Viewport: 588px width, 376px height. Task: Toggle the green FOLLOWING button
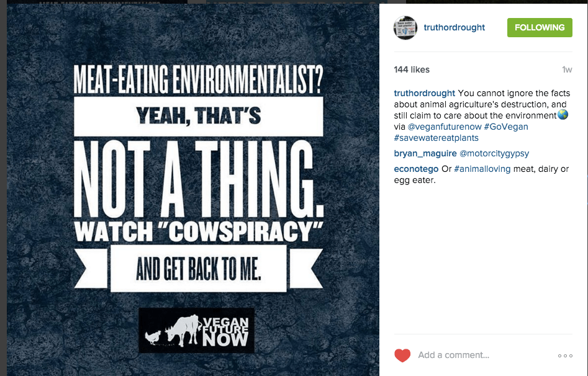pyautogui.click(x=540, y=27)
